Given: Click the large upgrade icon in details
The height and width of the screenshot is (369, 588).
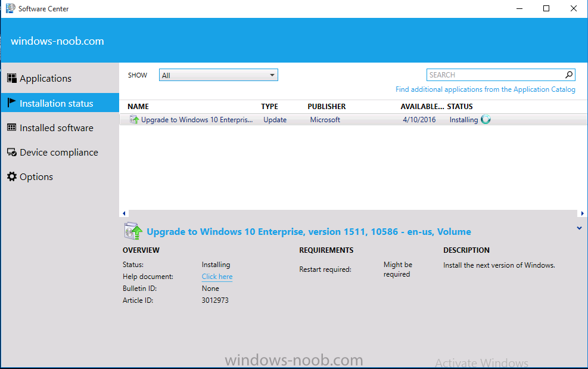Looking at the screenshot, I should click(x=133, y=231).
